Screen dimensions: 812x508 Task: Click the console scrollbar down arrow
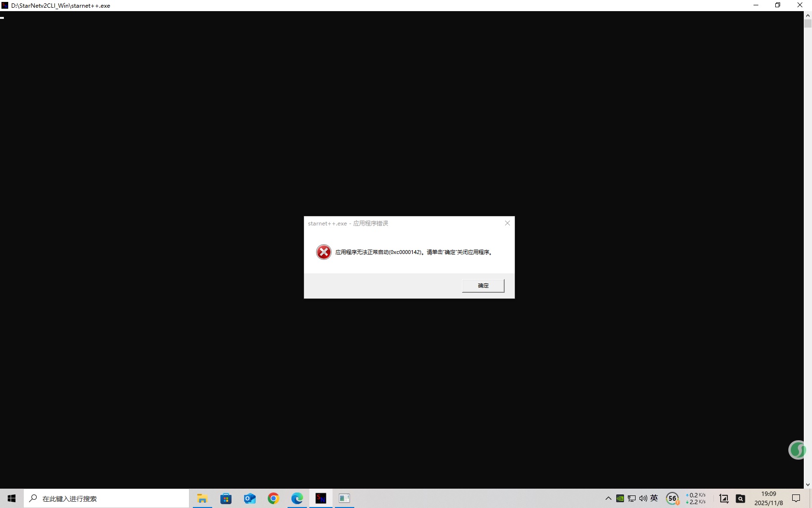click(x=808, y=484)
